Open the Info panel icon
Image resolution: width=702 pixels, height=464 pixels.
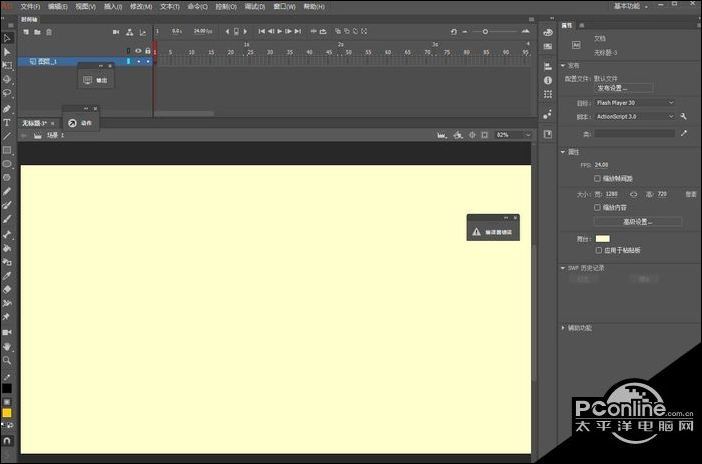pos(548,80)
